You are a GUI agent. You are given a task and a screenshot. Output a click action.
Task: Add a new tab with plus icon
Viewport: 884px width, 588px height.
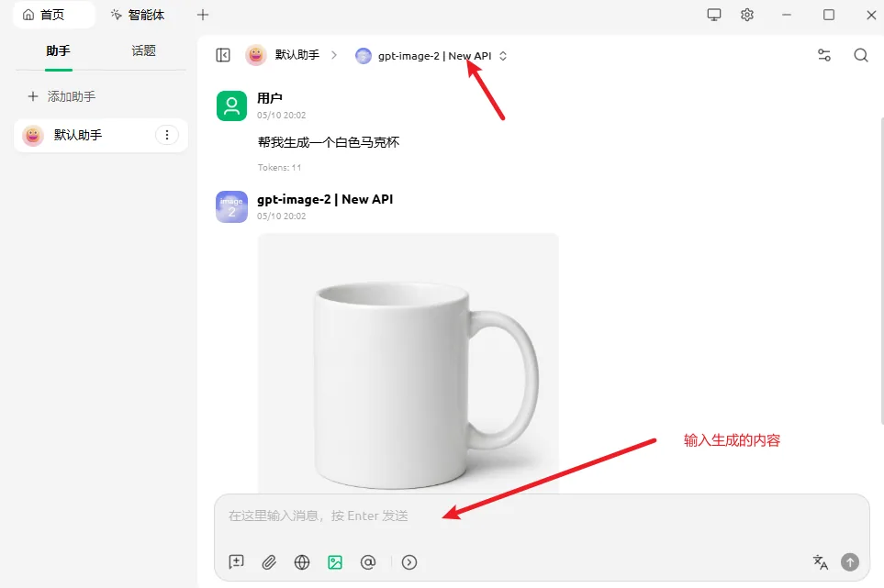tap(203, 15)
